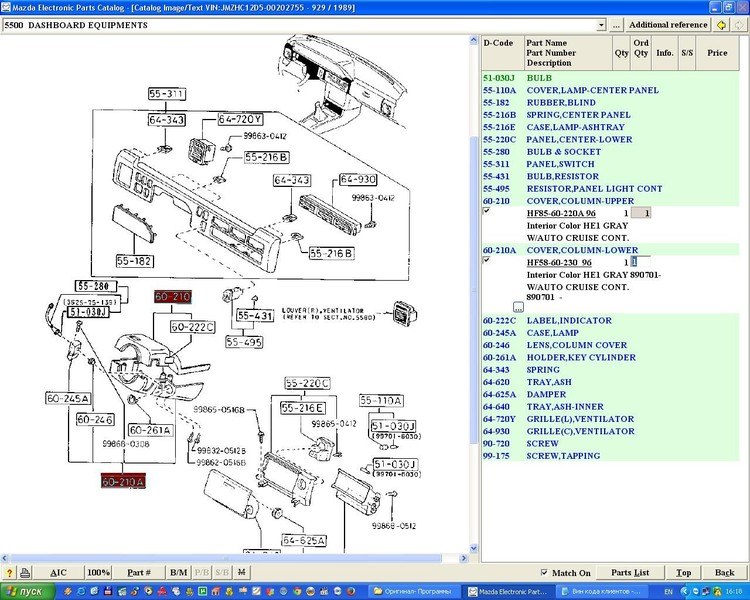Click the down arrow of diagram vertical scrollbar

(x=474, y=548)
